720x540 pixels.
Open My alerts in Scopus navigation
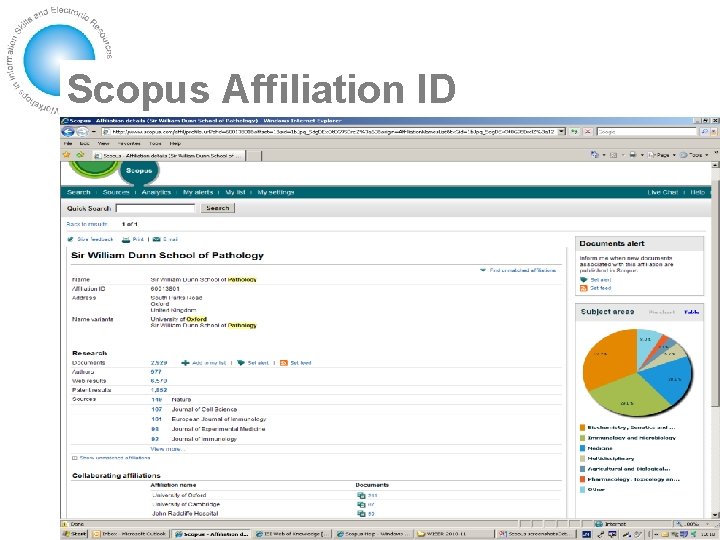[x=198, y=192]
